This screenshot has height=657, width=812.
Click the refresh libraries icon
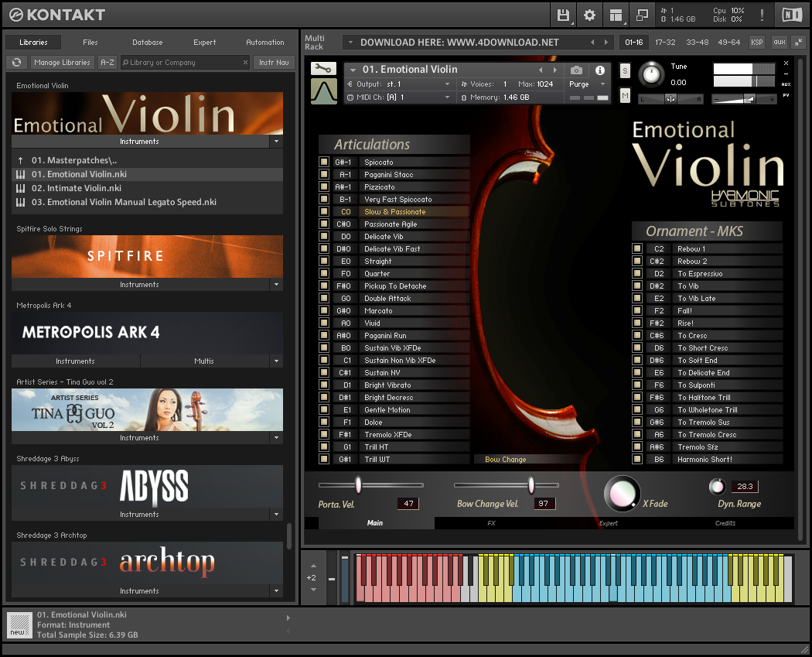(16, 62)
